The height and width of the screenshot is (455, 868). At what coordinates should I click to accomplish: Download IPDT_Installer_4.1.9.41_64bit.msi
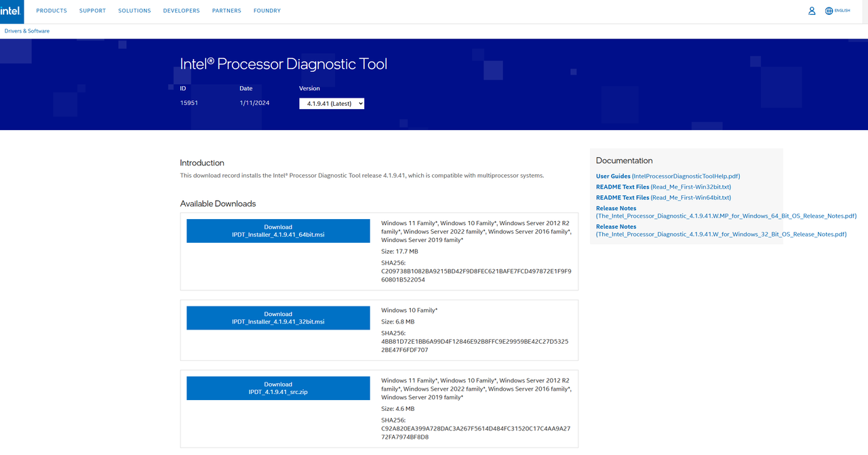(x=278, y=231)
